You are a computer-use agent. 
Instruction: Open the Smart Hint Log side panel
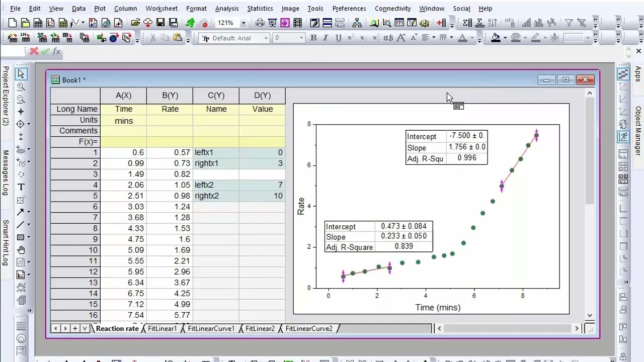pyautogui.click(x=6, y=242)
